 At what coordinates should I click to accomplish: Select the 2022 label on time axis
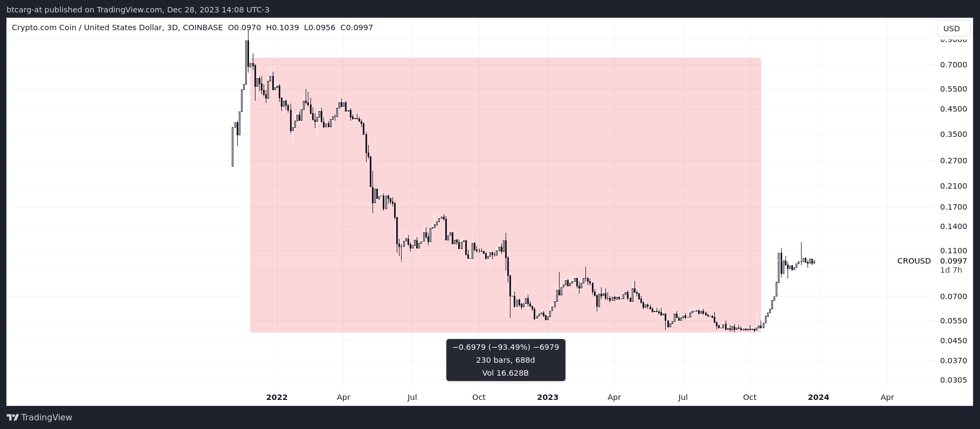(277, 397)
